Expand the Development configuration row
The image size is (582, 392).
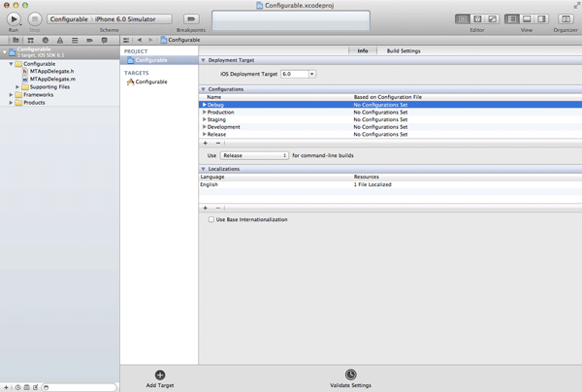click(204, 127)
